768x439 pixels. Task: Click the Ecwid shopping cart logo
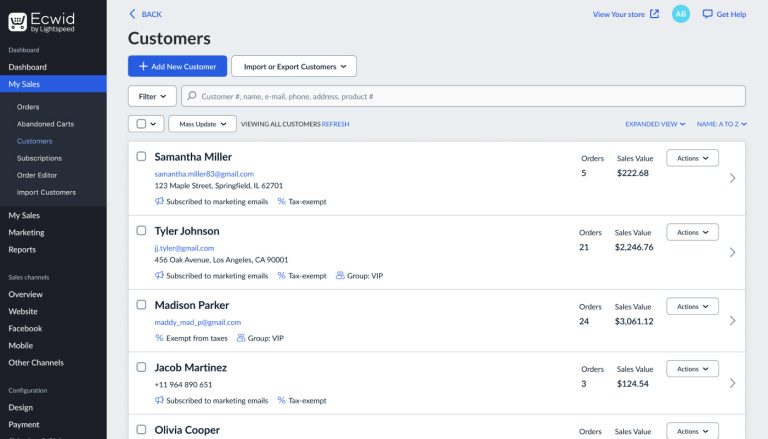click(x=18, y=22)
